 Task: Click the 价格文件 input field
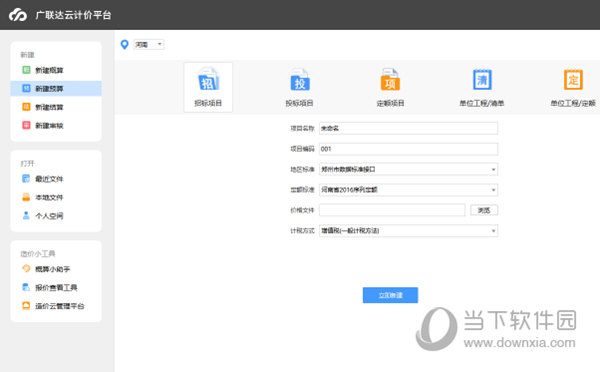[x=392, y=210]
